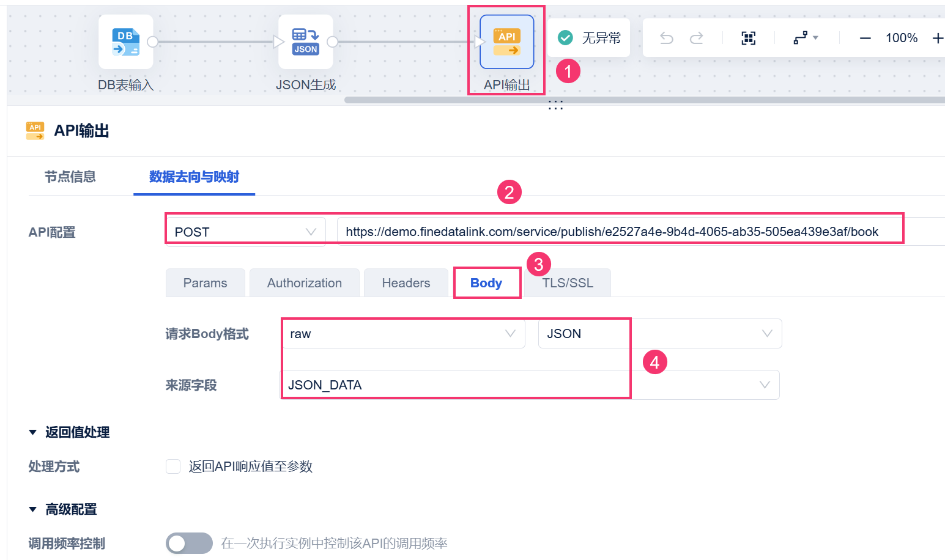945x560 pixels.
Task: Open the Authorization tab
Action: 305,282
